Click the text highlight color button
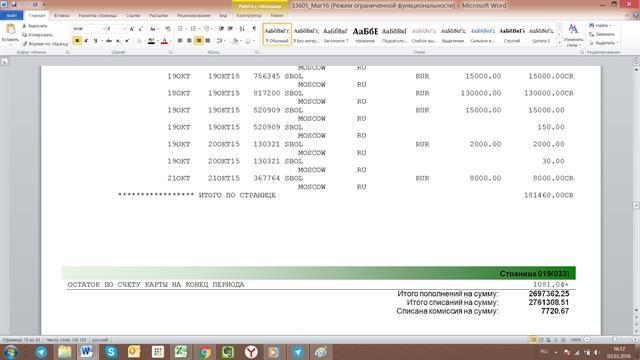 pos(151,41)
